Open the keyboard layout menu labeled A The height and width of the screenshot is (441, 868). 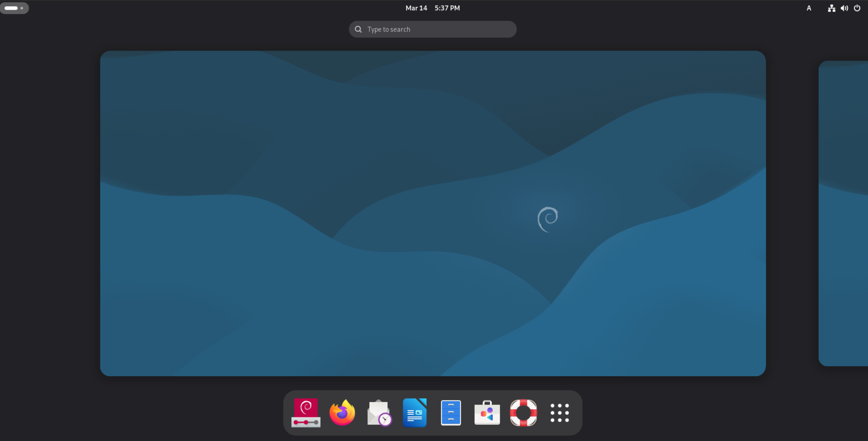808,8
